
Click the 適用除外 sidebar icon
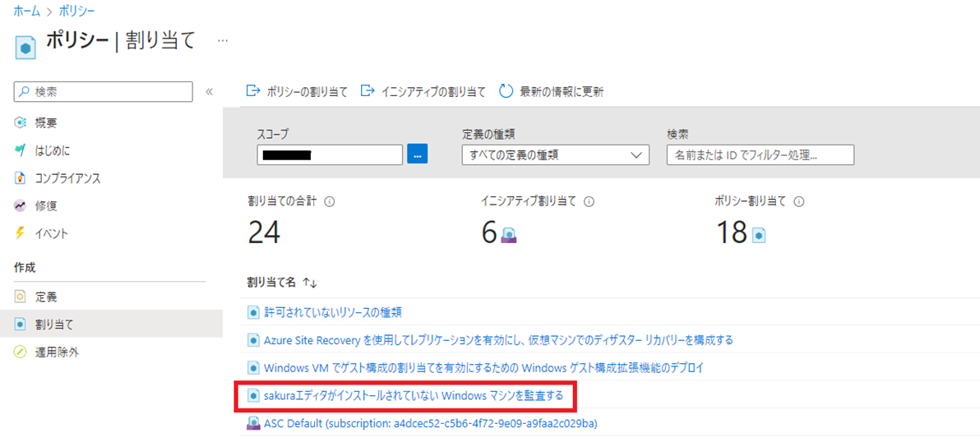tap(20, 352)
